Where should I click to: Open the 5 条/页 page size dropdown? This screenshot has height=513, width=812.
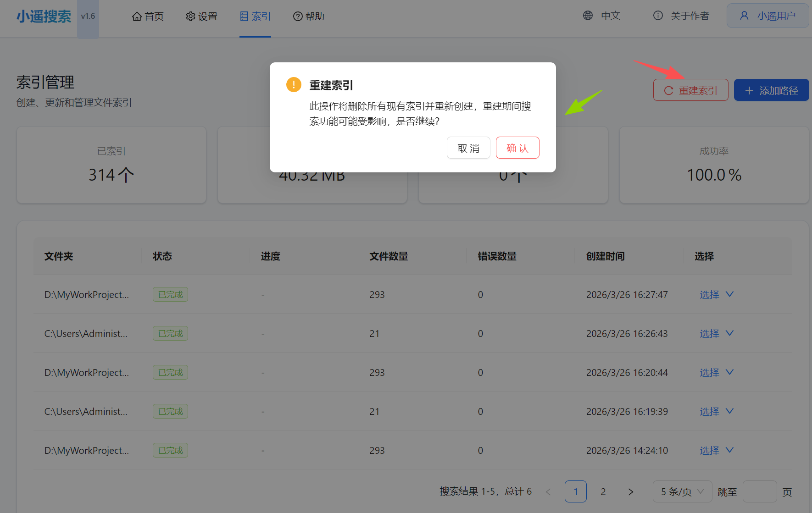(x=682, y=492)
